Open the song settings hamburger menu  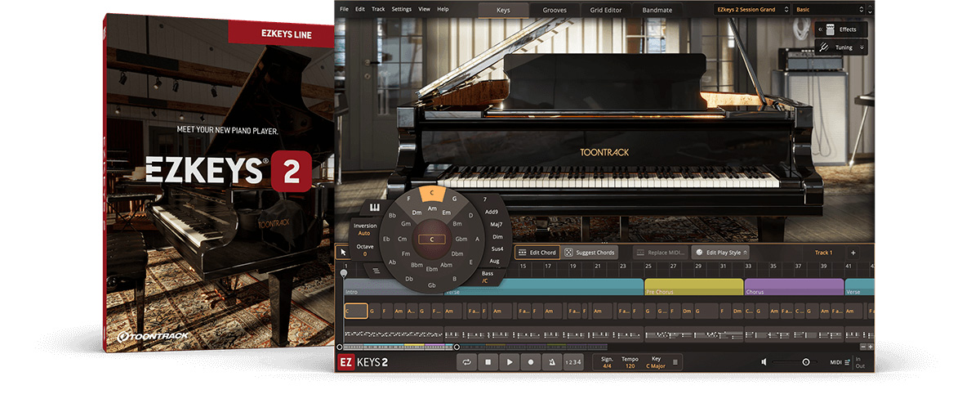[675, 361]
